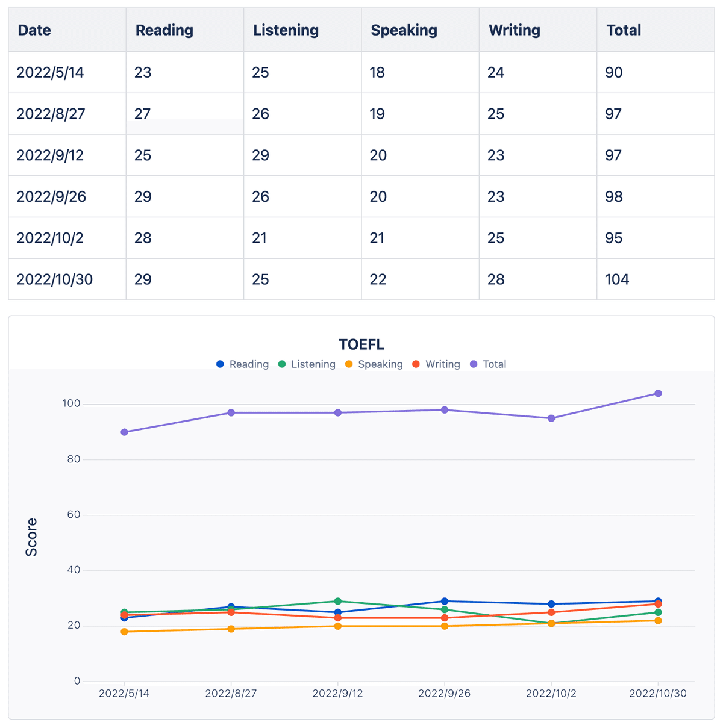Click the TOEFL chart title
Viewport: 723px width, 728px height.
pos(361,345)
